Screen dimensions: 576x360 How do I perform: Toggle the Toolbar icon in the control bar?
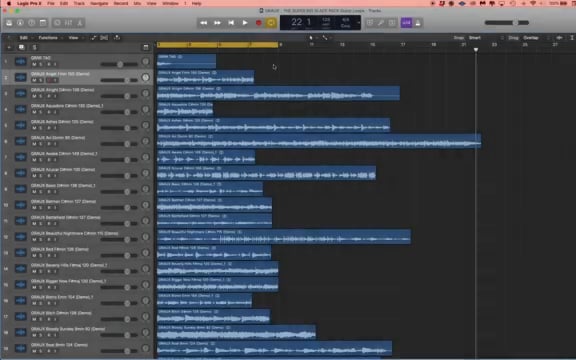pyautogui.click(x=43, y=23)
